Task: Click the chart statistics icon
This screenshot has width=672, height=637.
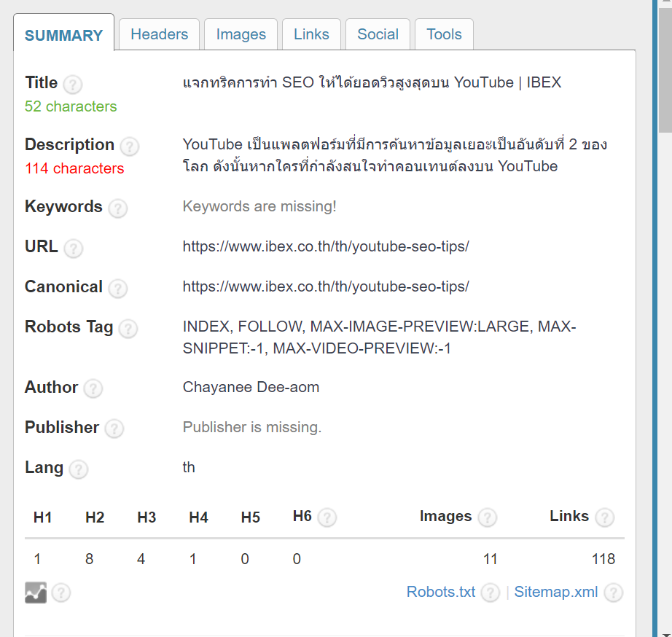Action: pyautogui.click(x=36, y=593)
